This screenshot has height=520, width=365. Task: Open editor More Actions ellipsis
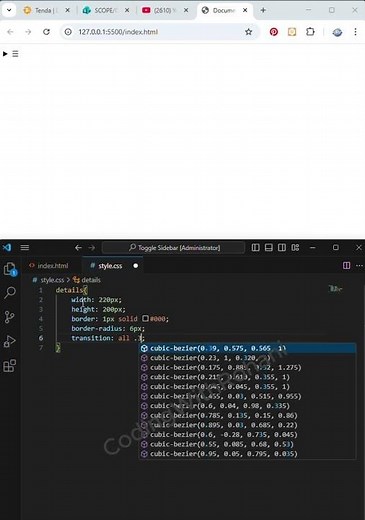click(359, 265)
